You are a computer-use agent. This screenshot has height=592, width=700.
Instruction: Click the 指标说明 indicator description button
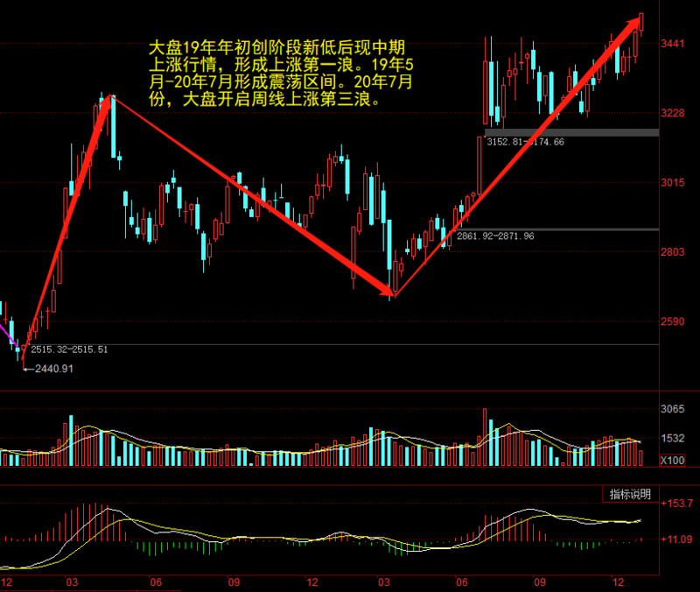coord(631,495)
